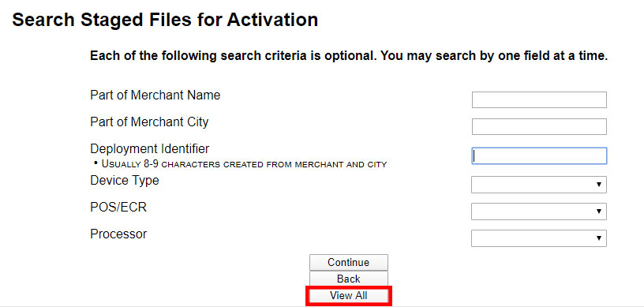
Task: Click the hint about 8-9 characters
Action: (x=241, y=164)
